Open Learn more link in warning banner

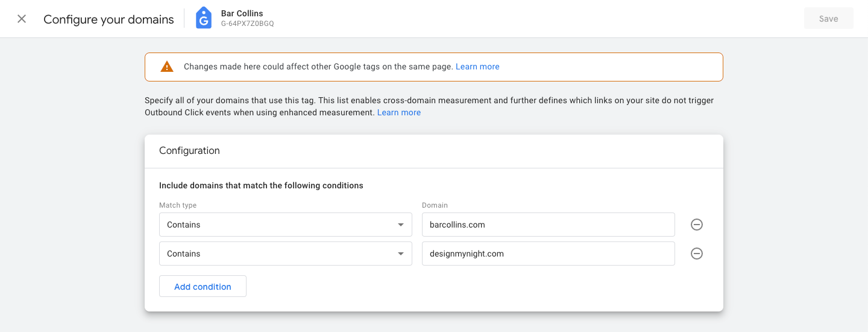477,67
